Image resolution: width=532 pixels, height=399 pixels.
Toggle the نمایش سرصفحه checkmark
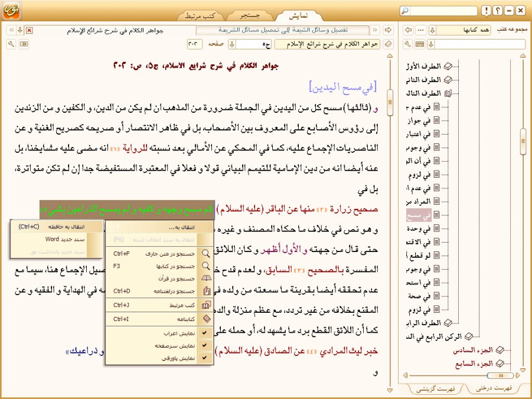point(204,345)
